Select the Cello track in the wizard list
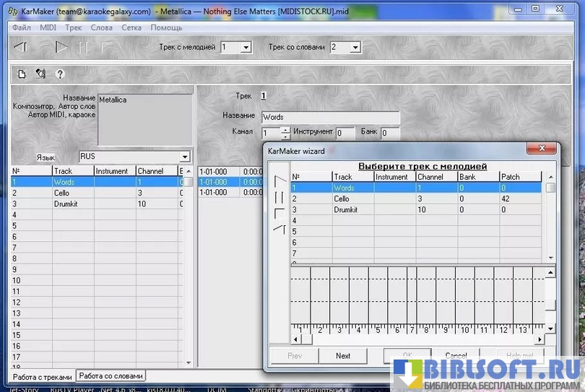The width and height of the screenshot is (585, 392). pos(342,199)
